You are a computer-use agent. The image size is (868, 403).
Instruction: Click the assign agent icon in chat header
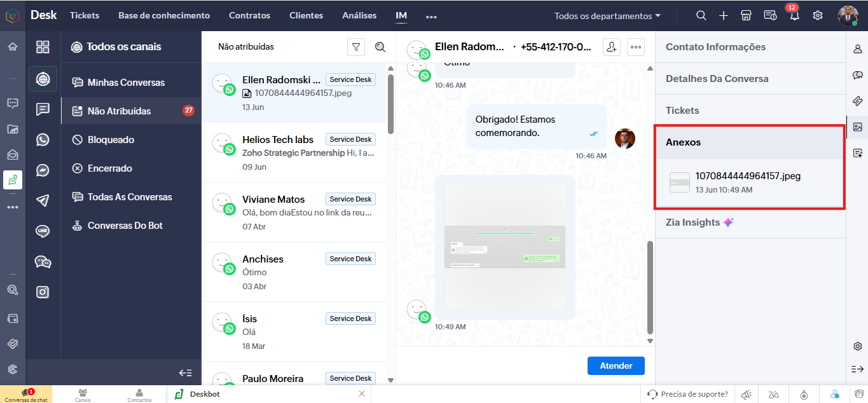tap(611, 47)
